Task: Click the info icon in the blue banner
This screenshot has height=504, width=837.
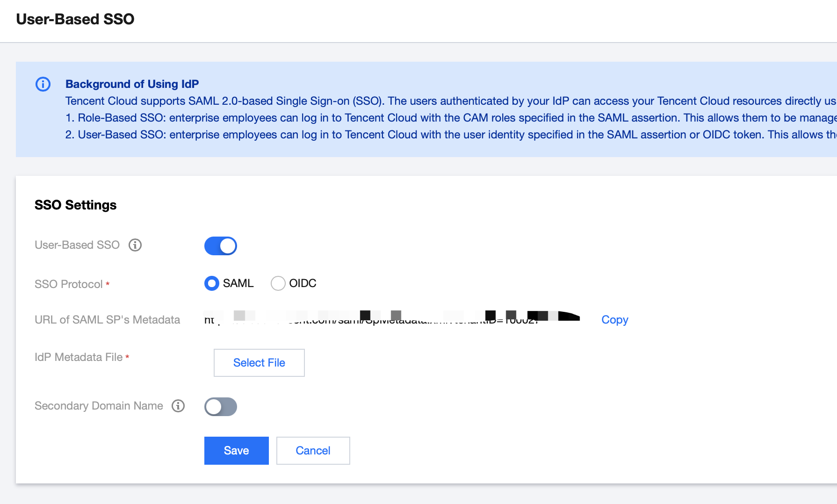Action: pyautogui.click(x=43, y=84)
